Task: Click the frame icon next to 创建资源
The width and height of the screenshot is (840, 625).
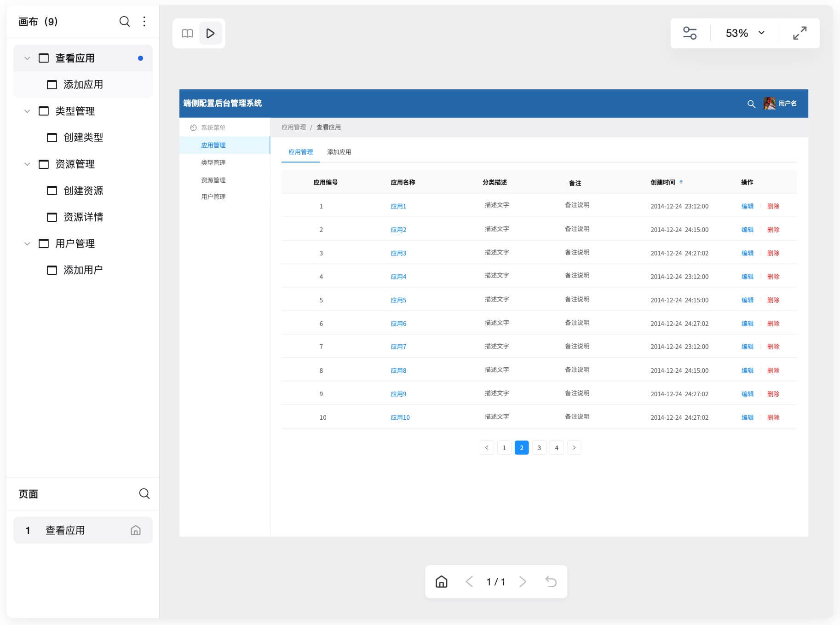Action: (52, 191)
